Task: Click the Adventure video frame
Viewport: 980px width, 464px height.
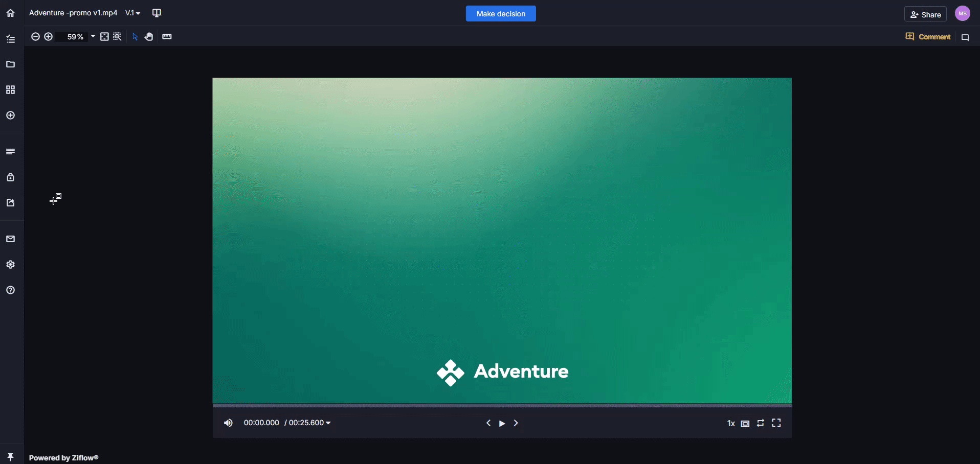Action: tap(502, 241)
